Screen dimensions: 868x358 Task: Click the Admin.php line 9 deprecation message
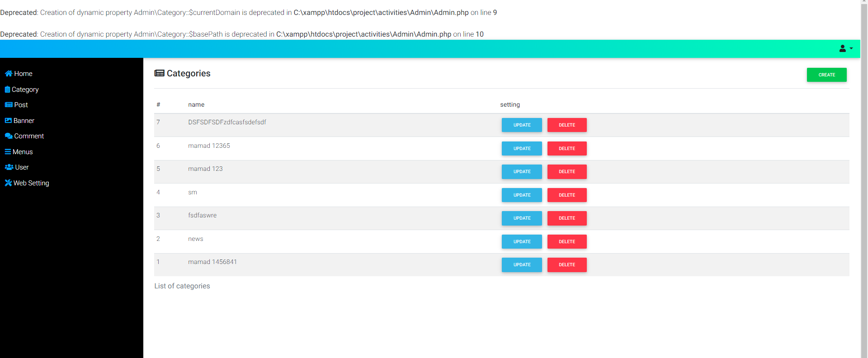click(x=249, y=13)
